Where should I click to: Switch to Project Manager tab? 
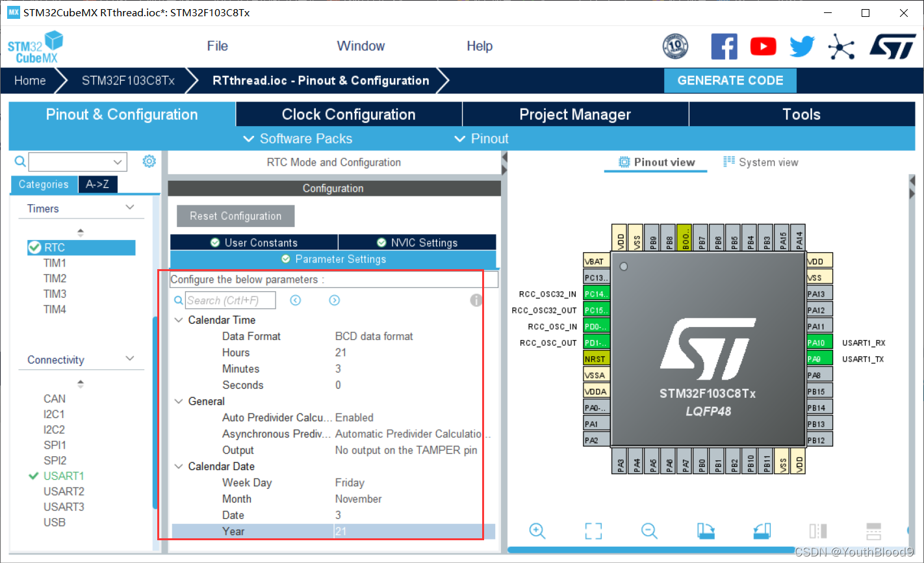tap(575, 114)
